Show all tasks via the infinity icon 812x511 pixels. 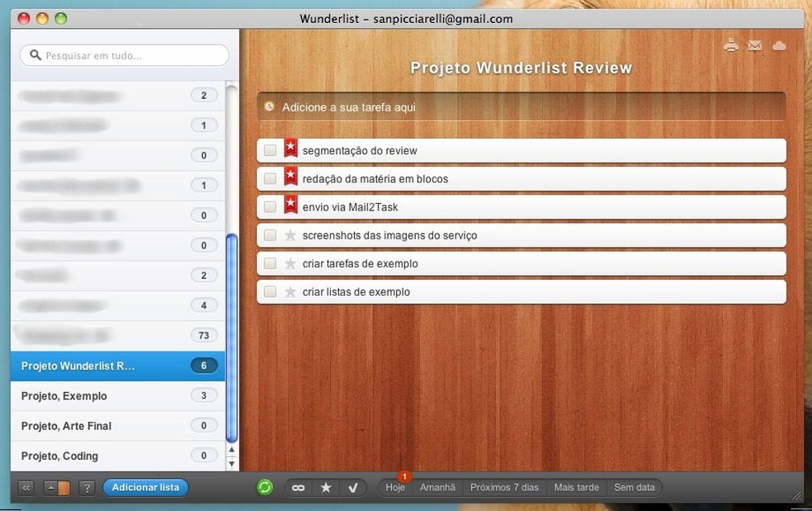pos(298,487)
